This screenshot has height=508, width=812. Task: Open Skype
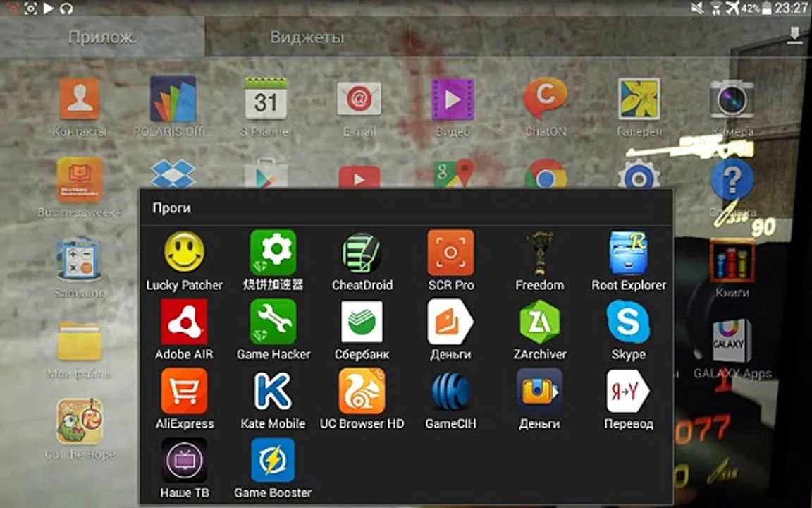click(x=628, y=322)
